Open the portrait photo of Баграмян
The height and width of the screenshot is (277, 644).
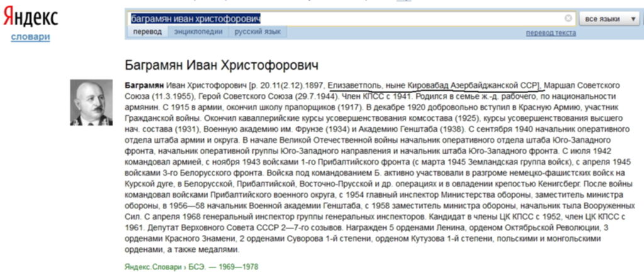click(x=91, y=103)
